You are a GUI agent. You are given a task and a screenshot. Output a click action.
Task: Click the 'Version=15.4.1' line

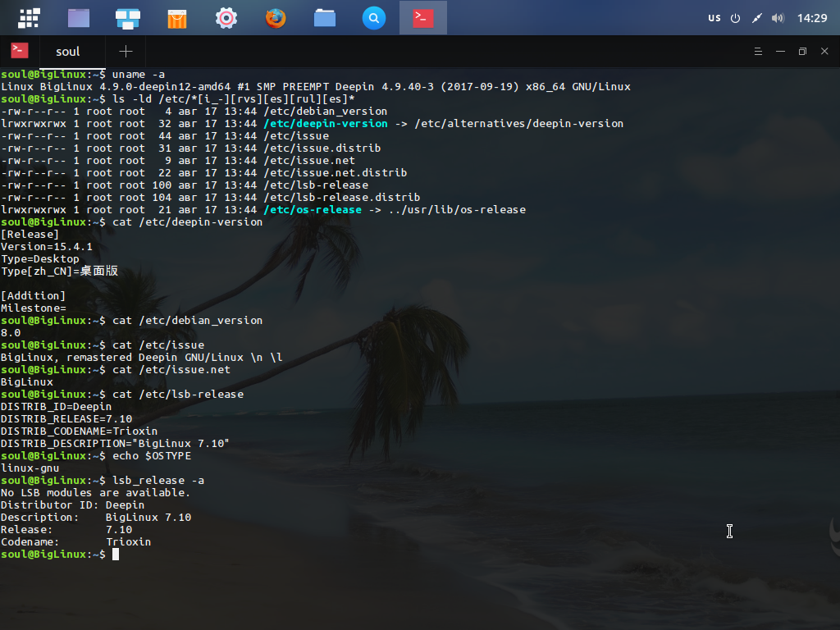(47, 247)
